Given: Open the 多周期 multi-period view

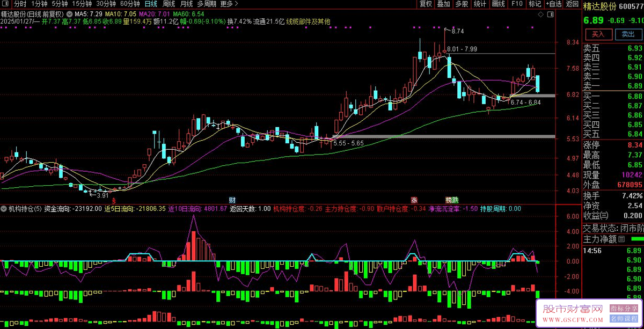Looking at the screenshot, I should [x=207, y=4].
